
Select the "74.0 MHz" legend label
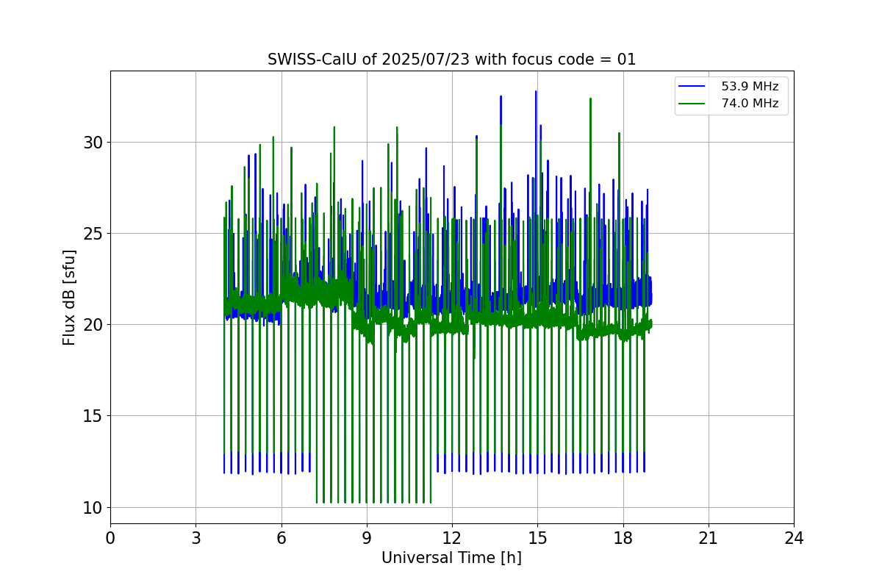(x=750, y=104)
